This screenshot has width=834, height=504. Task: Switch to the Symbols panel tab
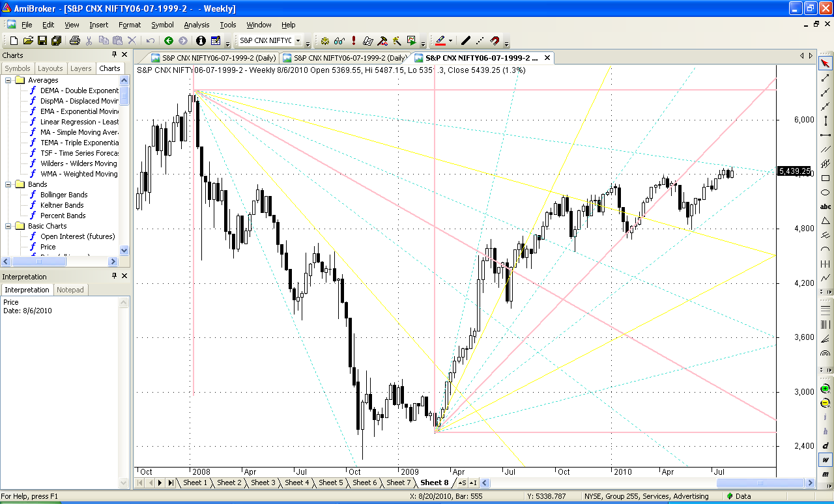18,68
